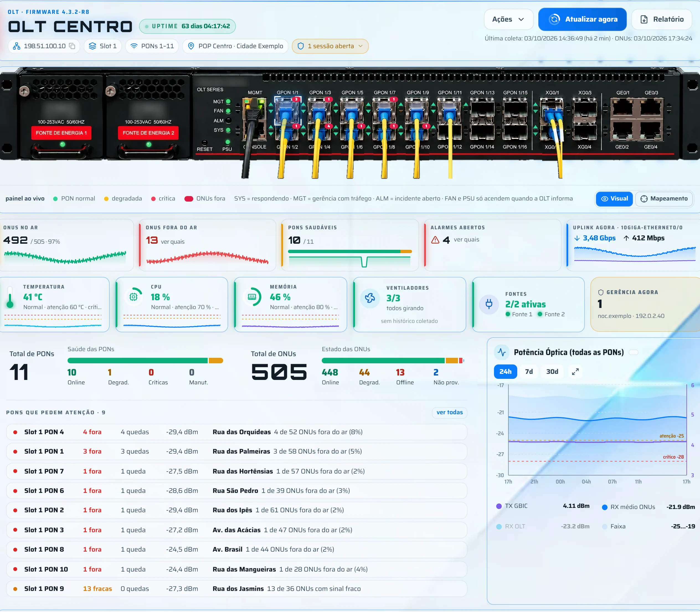
Task: Click the shield icon in session badge
Action: pyautogui.click(x=300, y=46)
